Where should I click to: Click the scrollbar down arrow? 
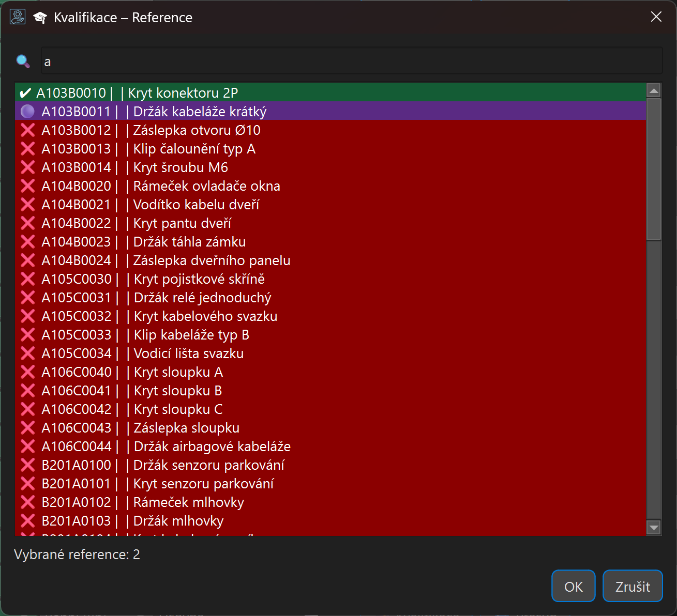[654, 528]
